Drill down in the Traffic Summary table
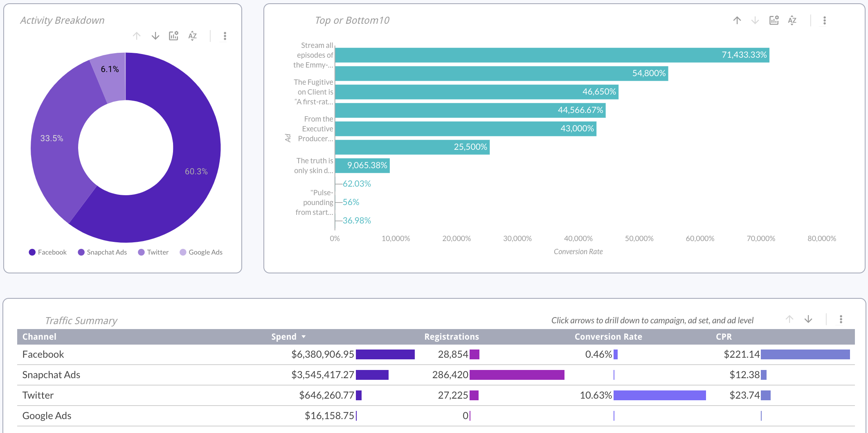 pos(809,320)
